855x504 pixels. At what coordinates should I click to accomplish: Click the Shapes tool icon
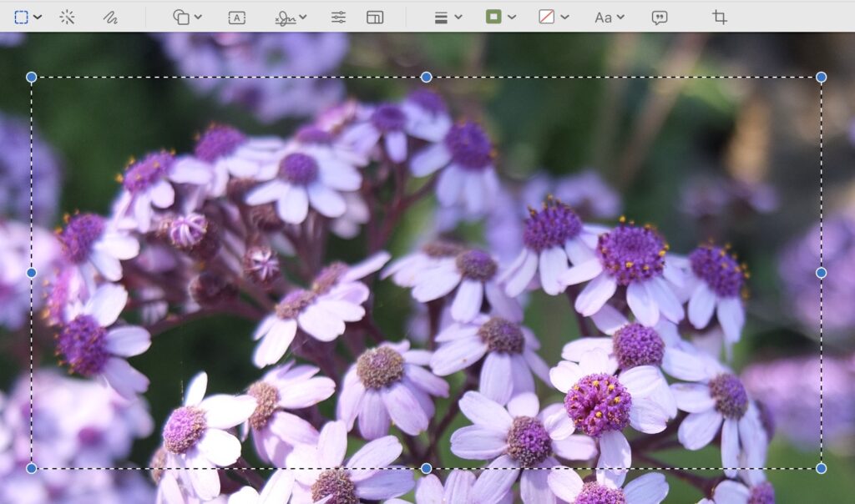point(181,18)
